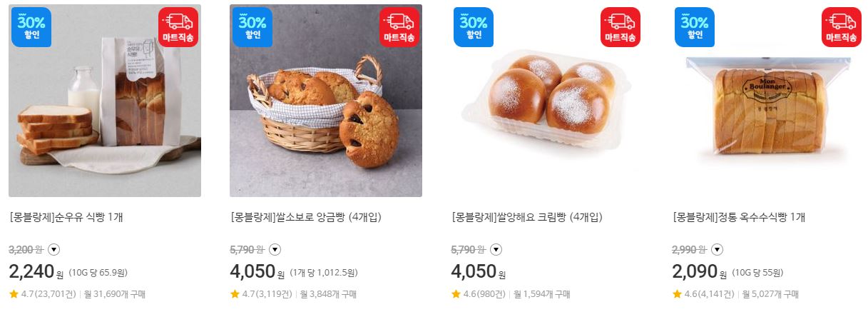Click the 마트직송 truck badge on milk bread
Screen dimensions: 868x312
pyautogui.click(x=178, y=27)
